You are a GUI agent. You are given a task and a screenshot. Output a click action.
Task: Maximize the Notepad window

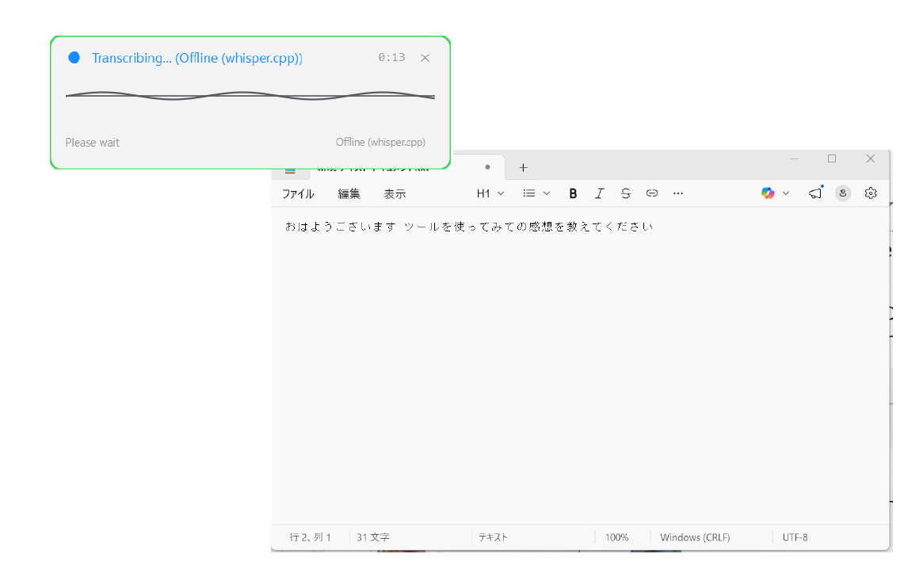pos(832,158)
